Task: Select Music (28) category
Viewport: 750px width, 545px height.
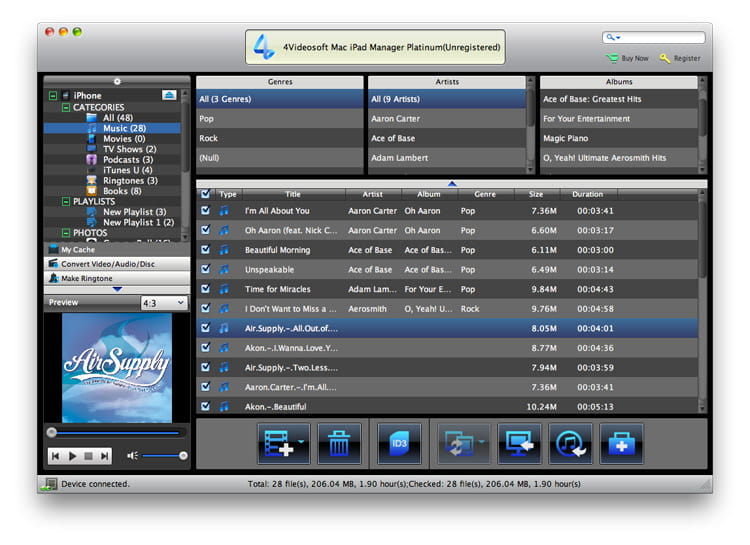Action: [112, 128]
